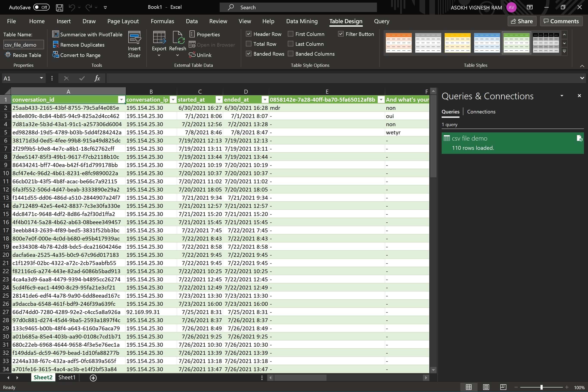This screenshot has width=588, height=392.
Task: Enable Last Column checkbox
Action: (291, 44)
